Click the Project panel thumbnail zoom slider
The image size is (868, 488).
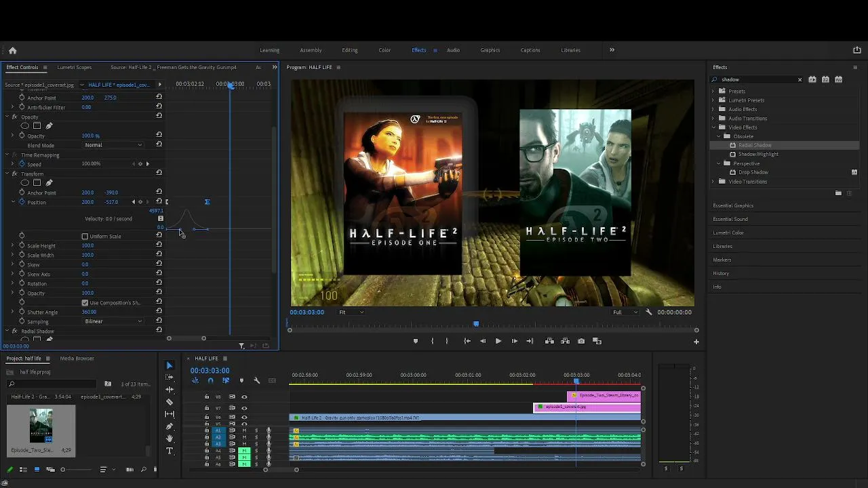62,470
